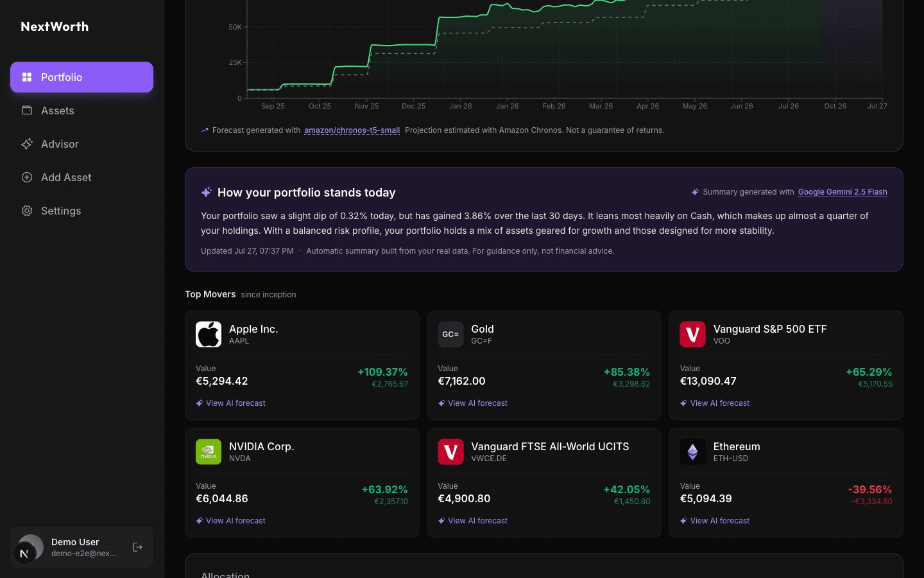Click NVIDIA's +63.92% gain figure
Image resolution: width=924 pixels, height=578 pixels.
pos(384,489)
